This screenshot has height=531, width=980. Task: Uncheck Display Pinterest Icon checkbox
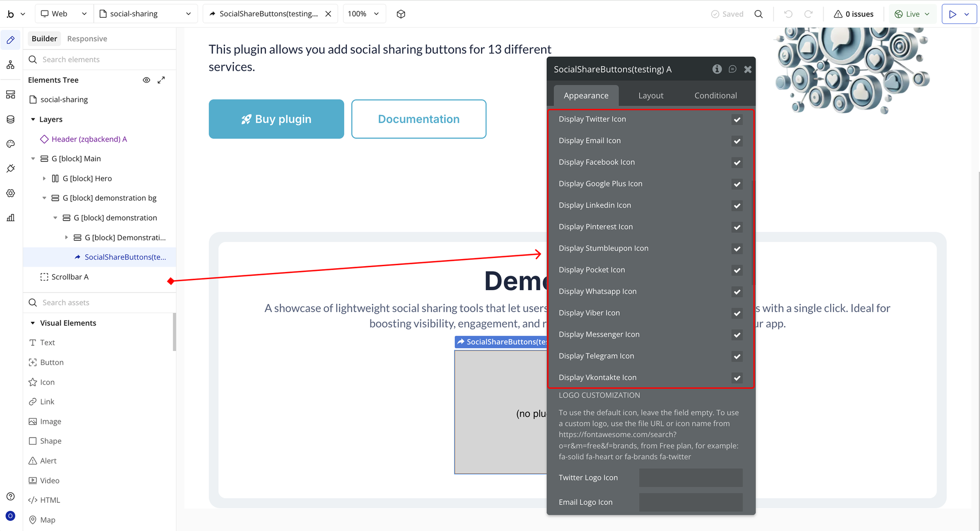pyautogui.click(x=737, y=227)
